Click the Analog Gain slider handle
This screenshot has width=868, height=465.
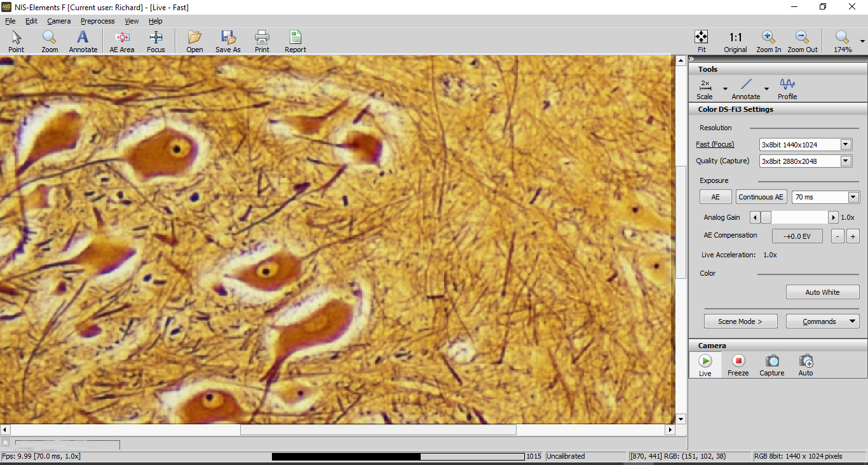766,217
